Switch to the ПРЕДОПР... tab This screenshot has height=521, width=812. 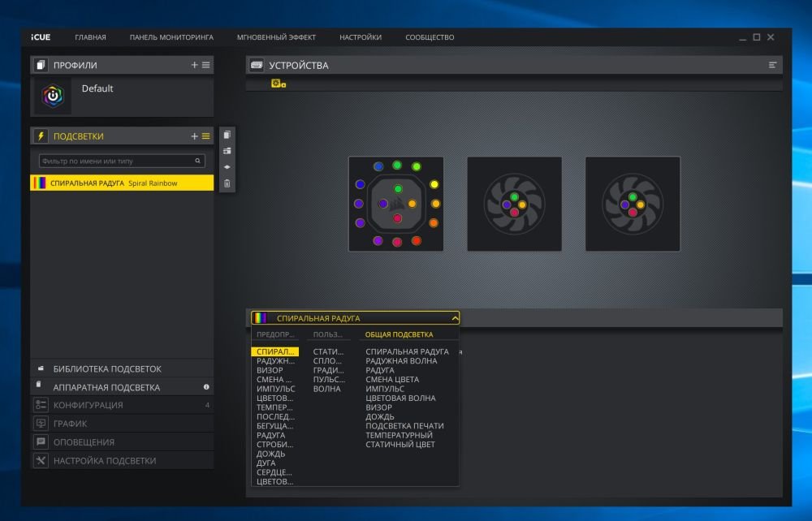[x=275, y=334]
